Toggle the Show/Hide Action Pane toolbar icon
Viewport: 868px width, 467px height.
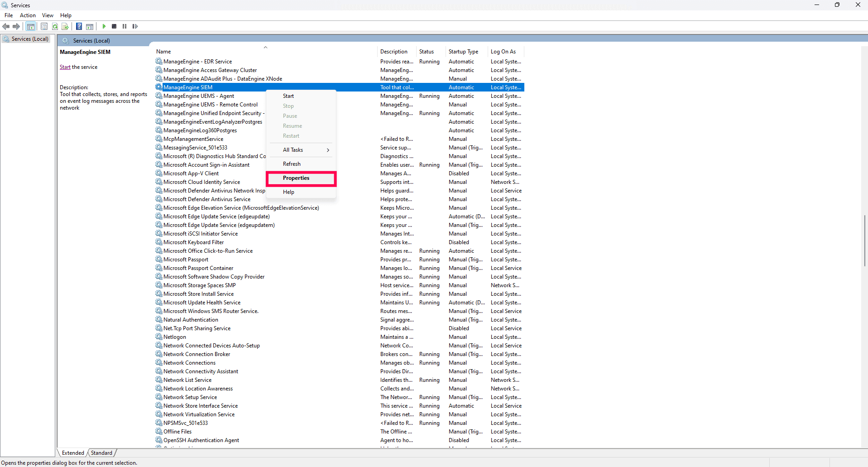(x=90, y=26)
